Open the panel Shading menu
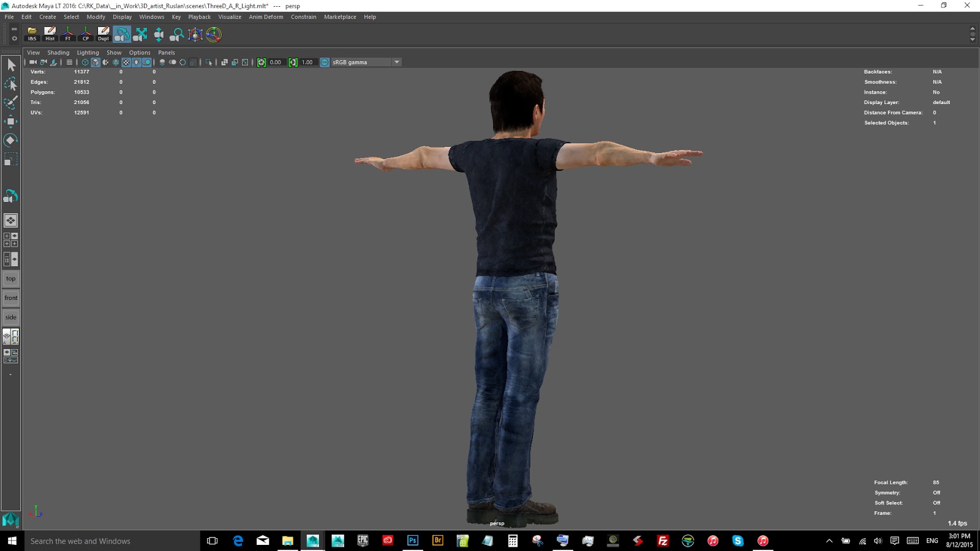 click(x=58, y=53)
